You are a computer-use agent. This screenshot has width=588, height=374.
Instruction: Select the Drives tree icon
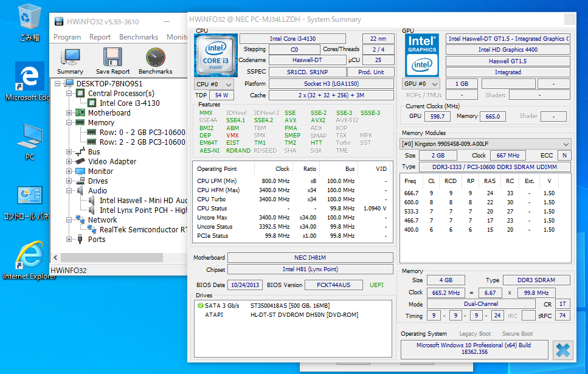tap(80, 181)
